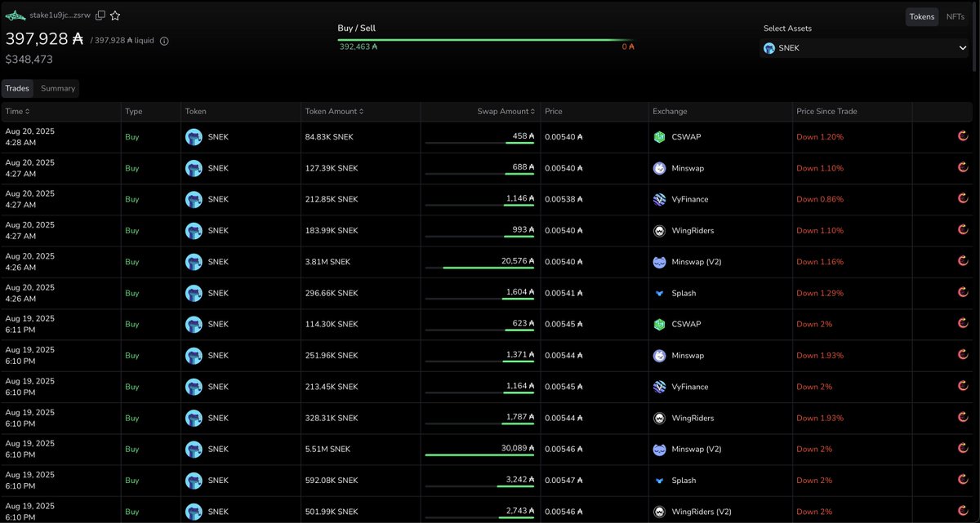Click Price Since Trade column header

pyautogui.click(x=826, y=111)
